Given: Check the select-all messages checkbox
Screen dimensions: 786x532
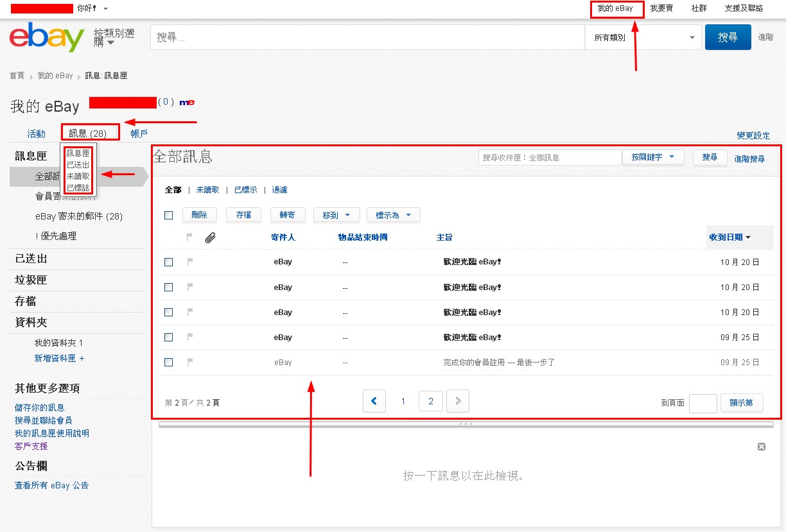Looking at the screenshot, I should (x=168, y=215).
